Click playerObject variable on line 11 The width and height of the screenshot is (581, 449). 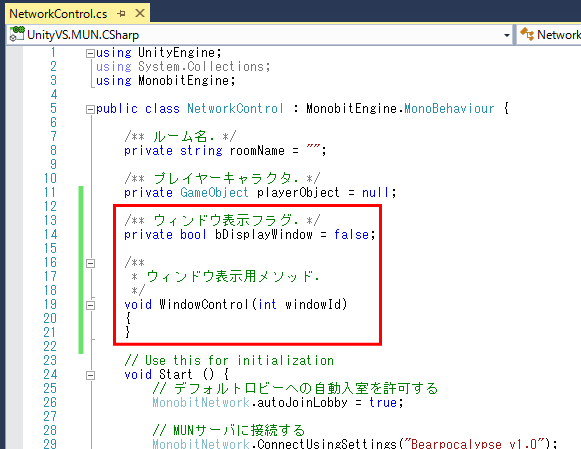[x=298, y=193]
